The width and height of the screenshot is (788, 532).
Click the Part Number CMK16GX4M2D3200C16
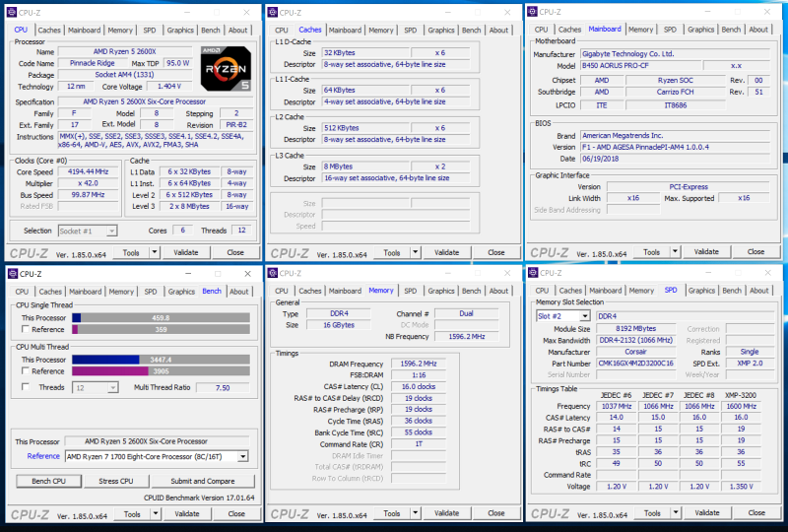click(x=635, y=364)
